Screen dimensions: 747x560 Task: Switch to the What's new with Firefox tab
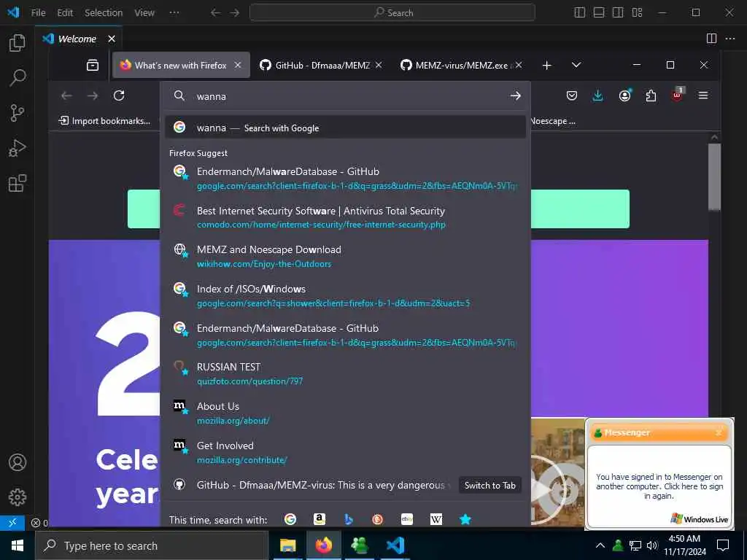click(181, 65)
